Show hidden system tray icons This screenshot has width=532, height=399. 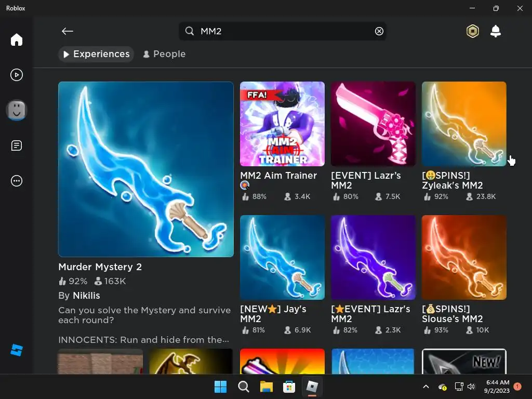(426, 387)
